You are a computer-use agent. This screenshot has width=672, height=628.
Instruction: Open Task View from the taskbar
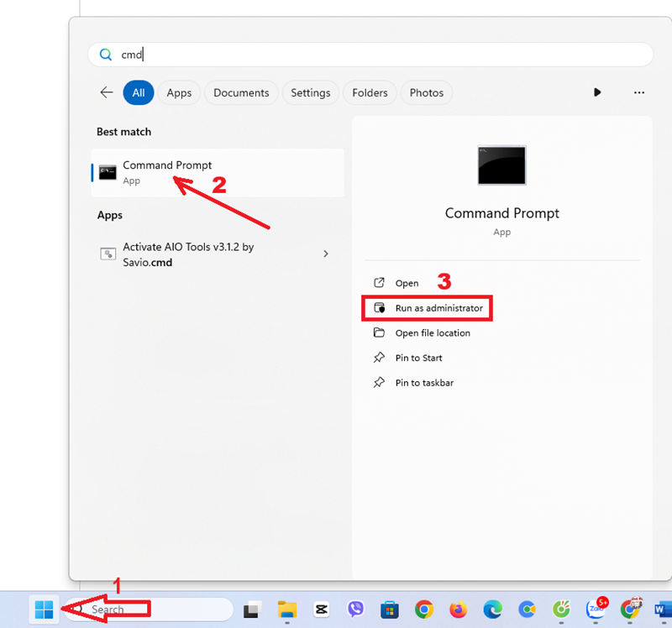(x=253, y=610)
